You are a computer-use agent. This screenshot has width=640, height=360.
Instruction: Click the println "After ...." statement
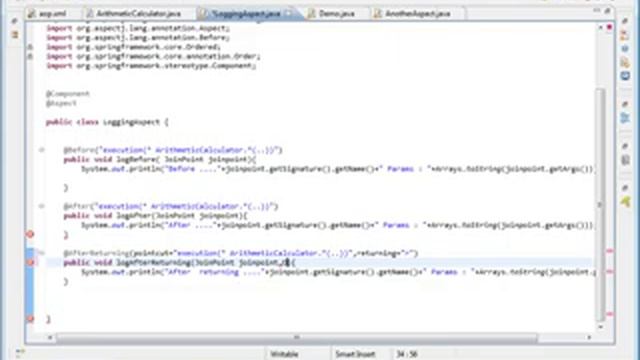[337, 225]
